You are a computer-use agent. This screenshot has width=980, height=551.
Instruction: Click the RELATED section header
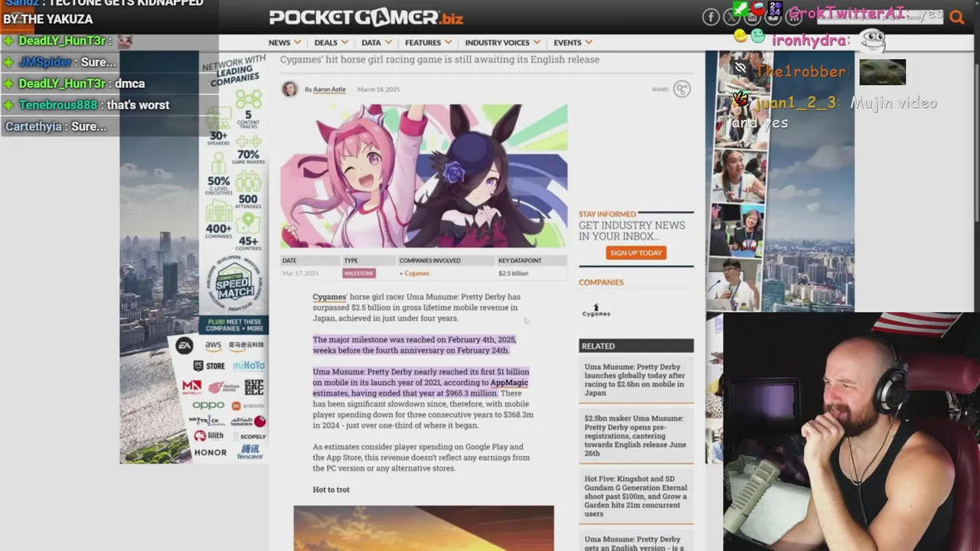tap(636, 346)
